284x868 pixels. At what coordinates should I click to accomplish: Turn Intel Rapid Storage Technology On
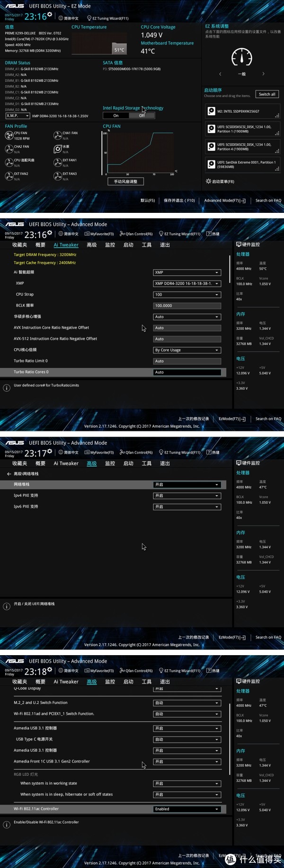click(x=116, y=115)
